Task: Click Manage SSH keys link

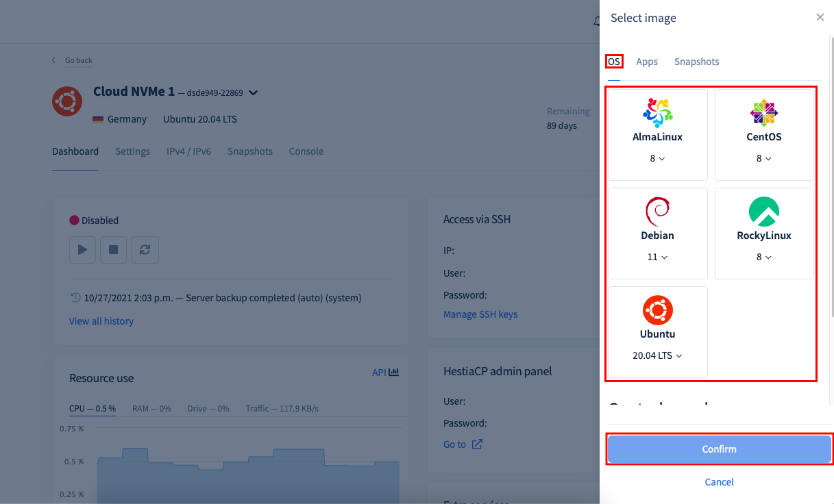Action: point(480,314)
